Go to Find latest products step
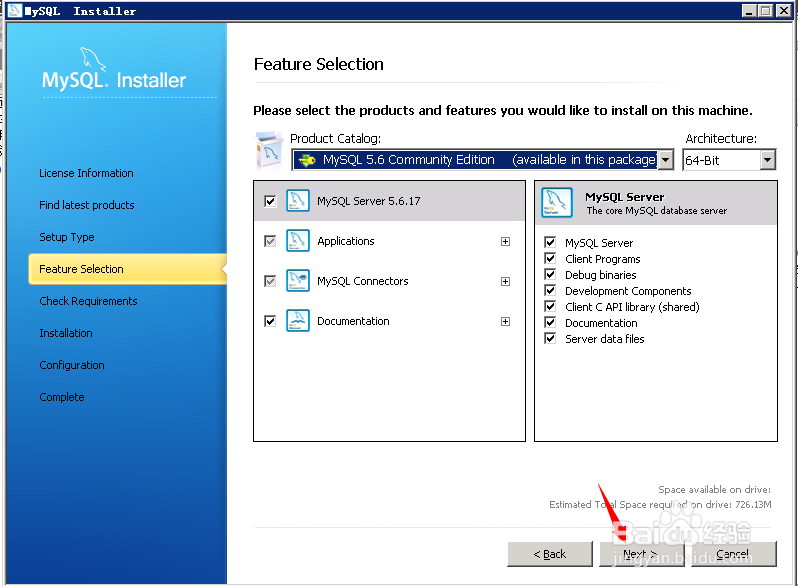Screen dimensions: 798x586 [x=87, y=205]
